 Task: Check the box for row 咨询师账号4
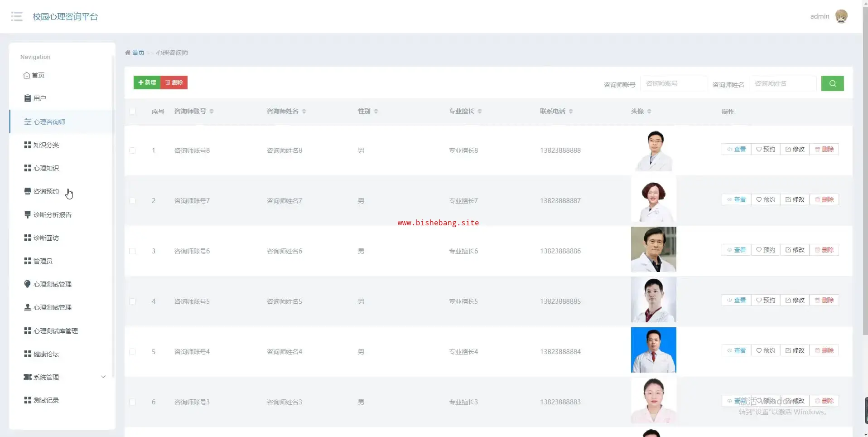click(132, 352)
